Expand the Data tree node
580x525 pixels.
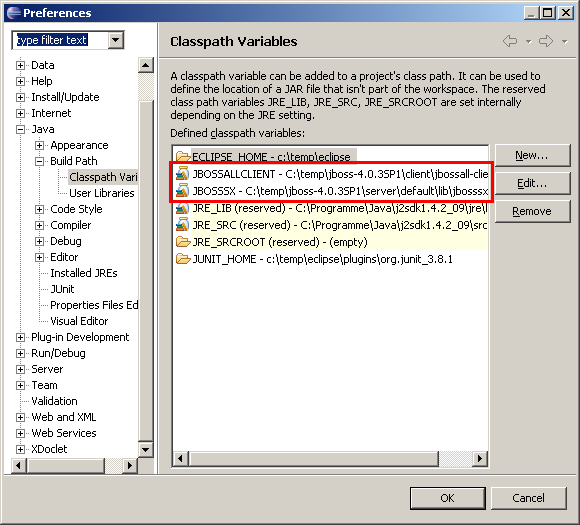[20, 65]
